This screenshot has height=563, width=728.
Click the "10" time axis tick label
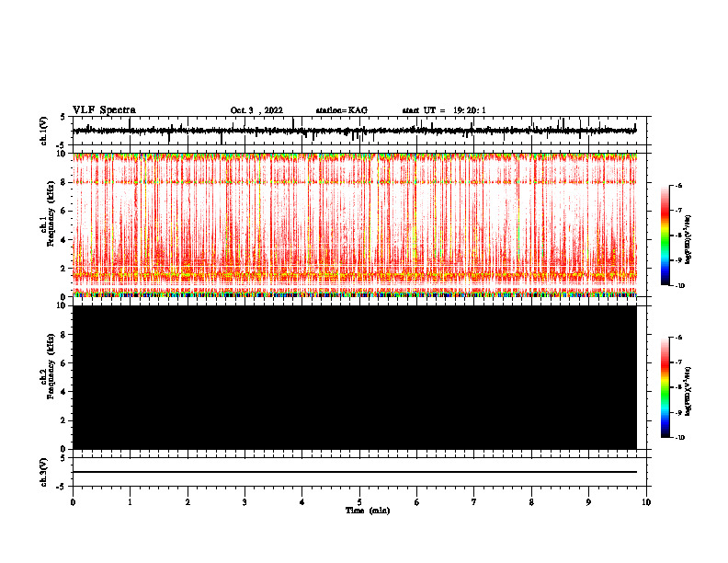click(646, 502)
